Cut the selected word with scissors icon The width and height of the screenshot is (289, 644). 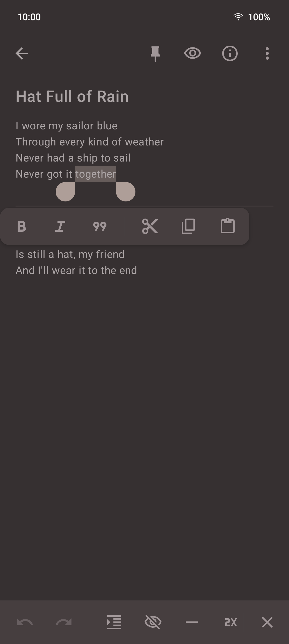coord(150,226)
